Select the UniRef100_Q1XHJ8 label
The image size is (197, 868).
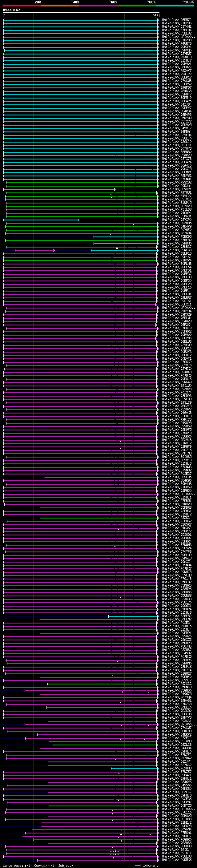click(177, 57)
